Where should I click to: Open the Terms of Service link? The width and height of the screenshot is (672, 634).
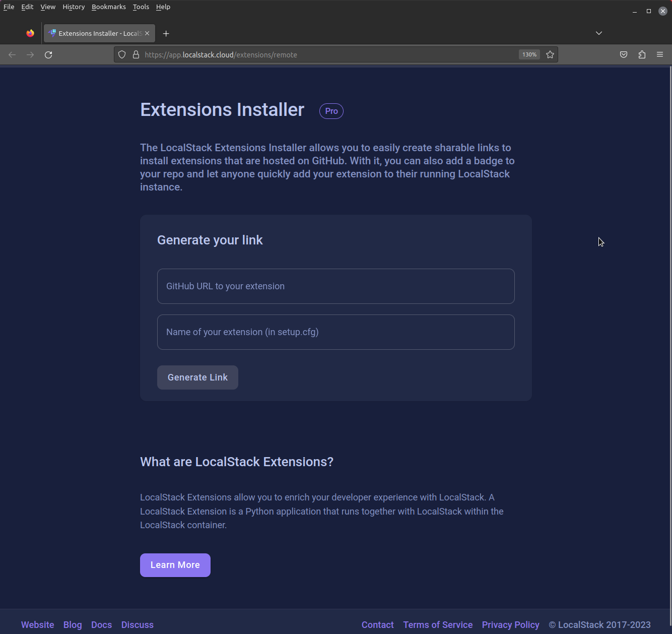coord(438,624)
